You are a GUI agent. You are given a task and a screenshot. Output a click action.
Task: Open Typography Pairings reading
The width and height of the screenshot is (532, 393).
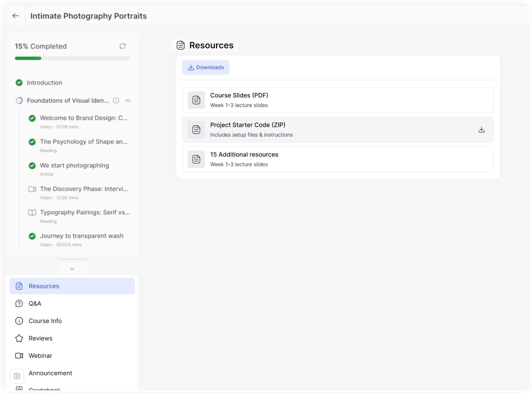(x=85, y=212)
